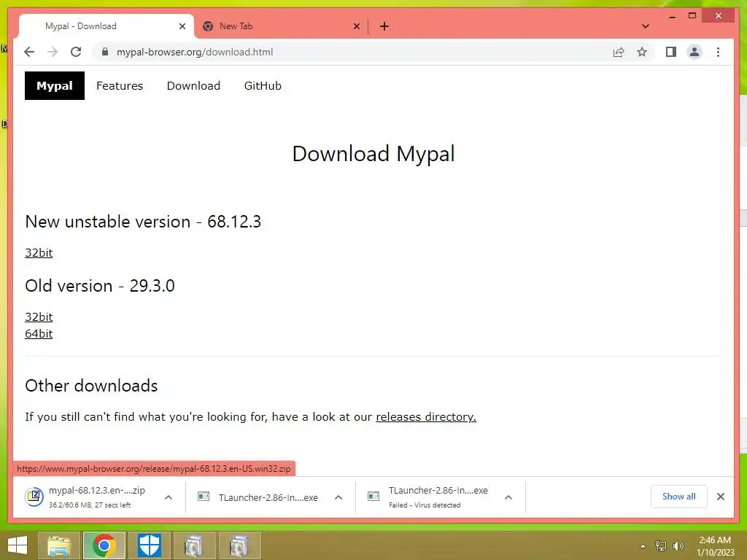
Task: Select the Mypal - Download tab
Action: pyautogui.click(x=106, y=26)
